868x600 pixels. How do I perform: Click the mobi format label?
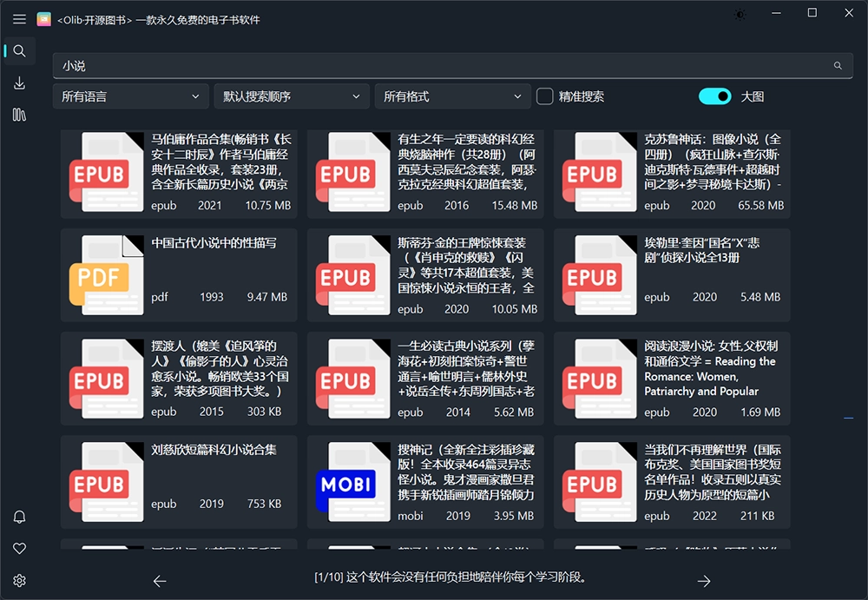[411, 516]
